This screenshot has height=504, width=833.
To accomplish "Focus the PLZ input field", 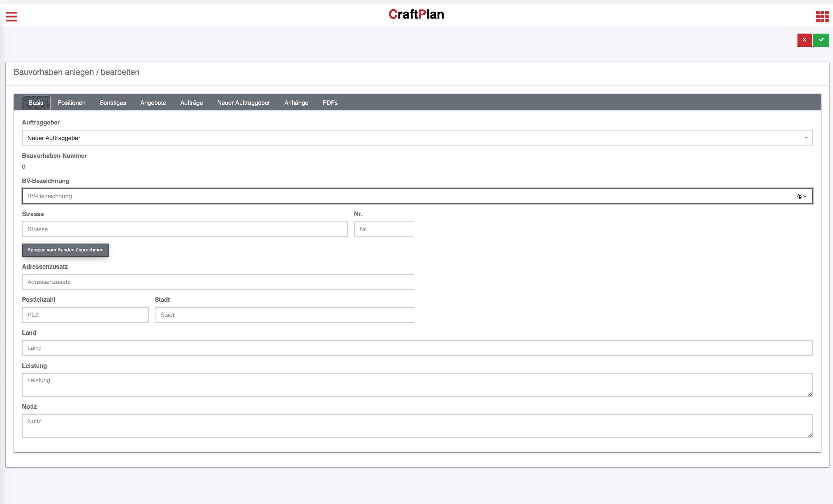I will pos(85,315).
